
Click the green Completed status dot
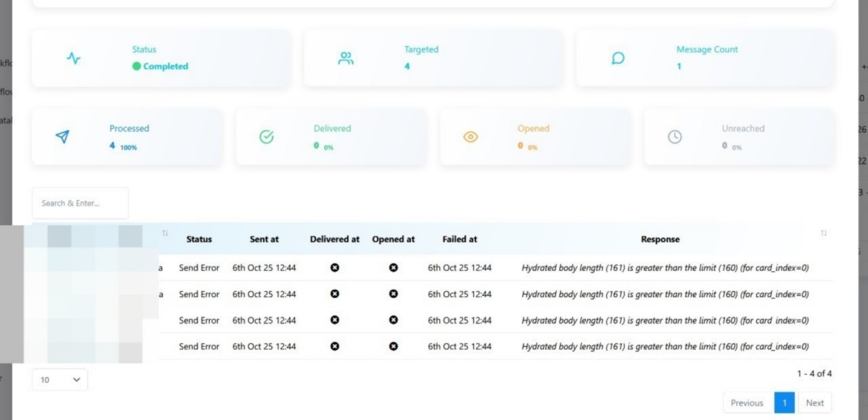(136, 66)
